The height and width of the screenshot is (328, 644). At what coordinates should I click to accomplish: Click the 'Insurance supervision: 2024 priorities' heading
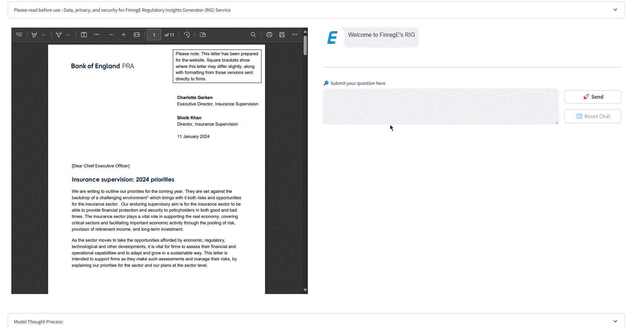coord(123,179)
